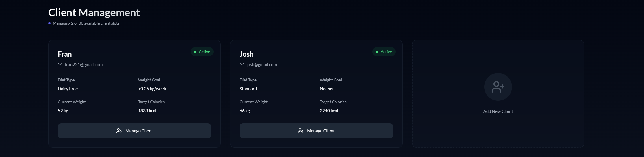Click Josh's 66 kg current weight value
644x157 pixels.
click(x=245, y=111)
